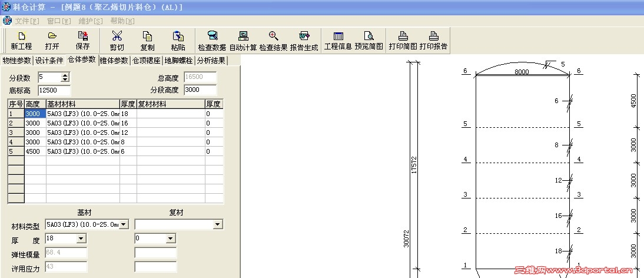644x278 pixels.
Task: Click the 复材材料 column header
Action: [x=171, y=104]
